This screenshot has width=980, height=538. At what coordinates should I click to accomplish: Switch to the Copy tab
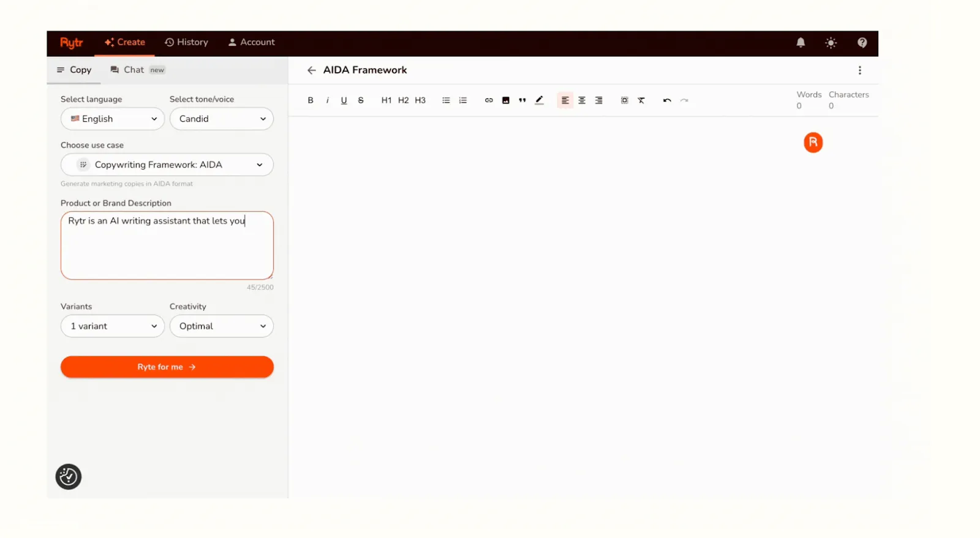coord(74,70)
